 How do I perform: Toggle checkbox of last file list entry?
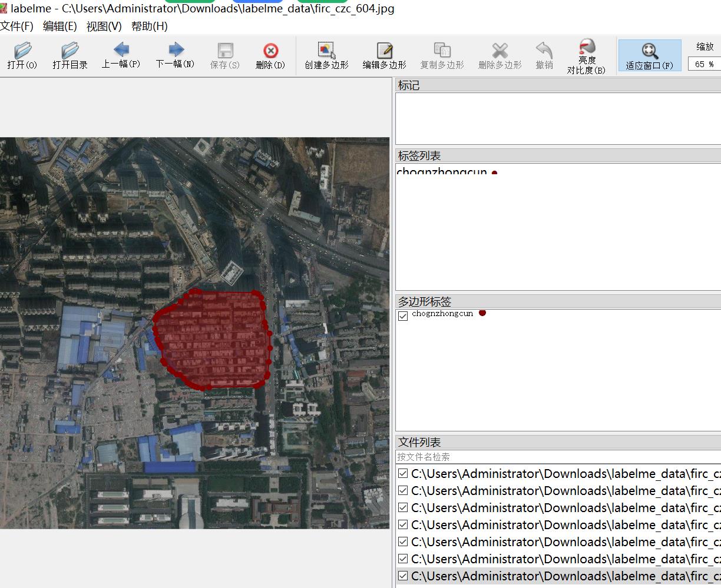click(x=403, y=576)
